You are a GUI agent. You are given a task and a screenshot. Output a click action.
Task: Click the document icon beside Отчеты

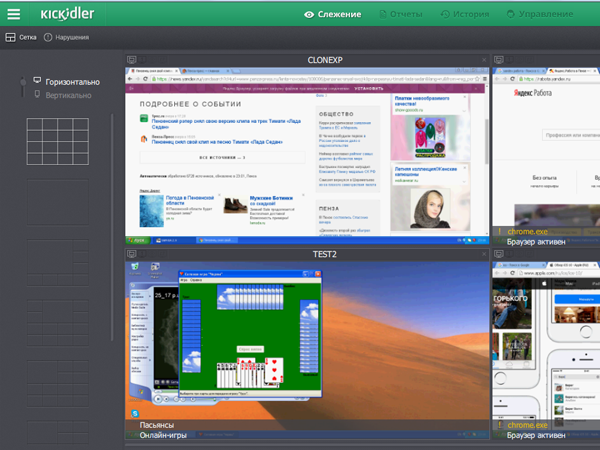(383, 15)
